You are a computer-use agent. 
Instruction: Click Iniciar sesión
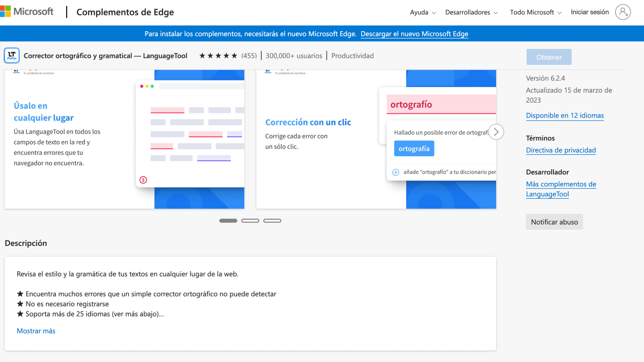tap(590, 12)
